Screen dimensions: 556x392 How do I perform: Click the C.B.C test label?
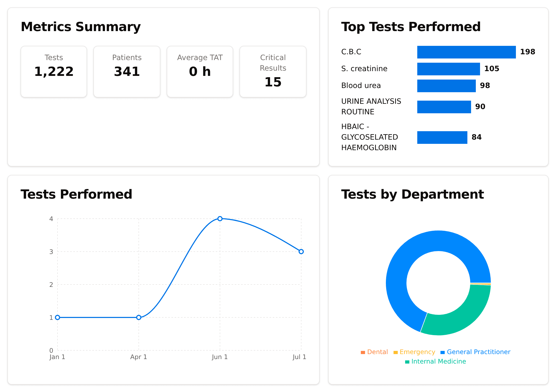coord(351,52)
